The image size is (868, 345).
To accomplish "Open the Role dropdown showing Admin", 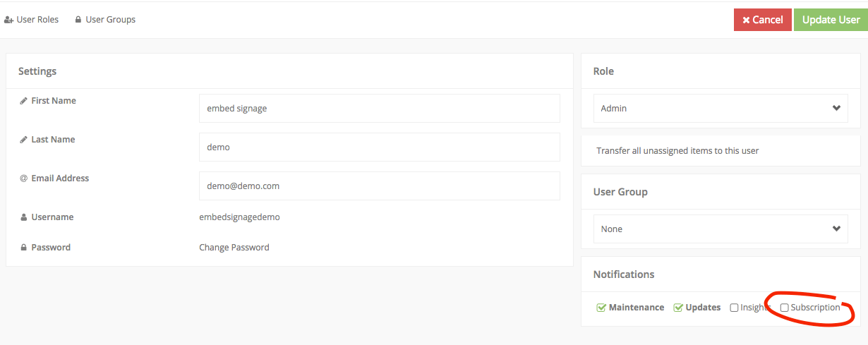I will 721,109.
